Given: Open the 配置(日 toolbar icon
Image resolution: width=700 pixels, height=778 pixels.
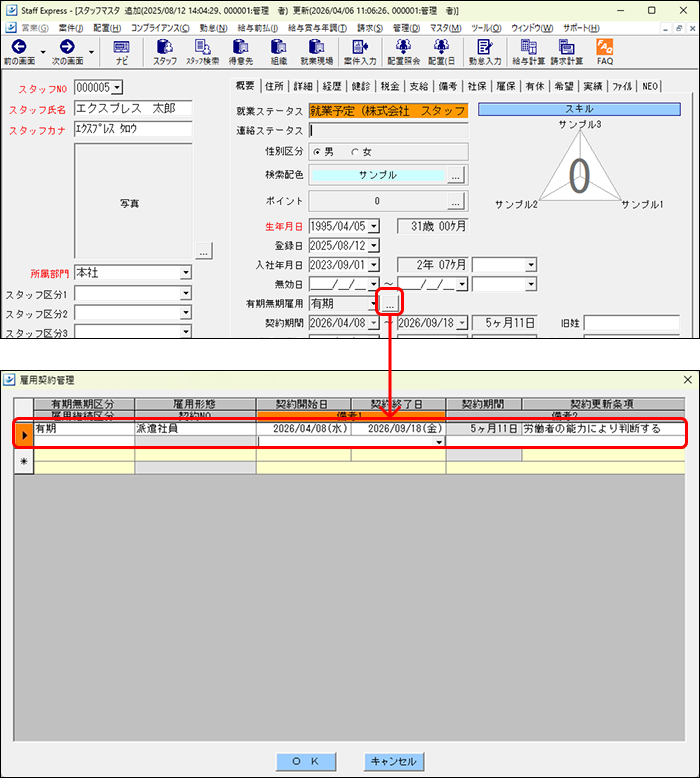Looking at the screenshot, I should click(441, 52).
